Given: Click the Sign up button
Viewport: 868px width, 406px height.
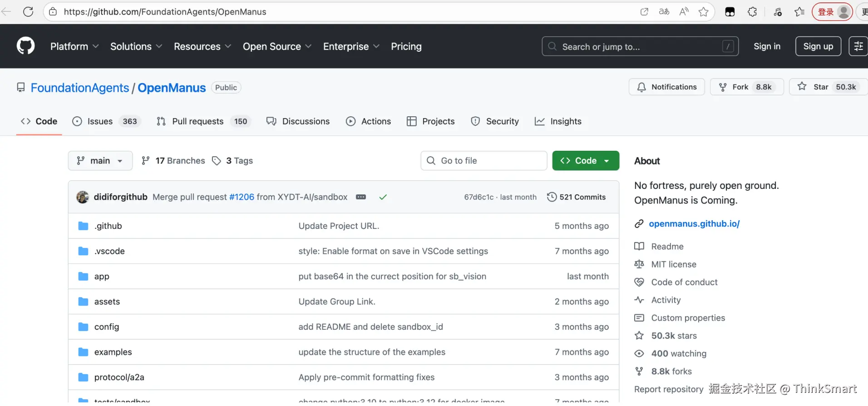Looking at the screenshot, I should [x=818, y=46].
